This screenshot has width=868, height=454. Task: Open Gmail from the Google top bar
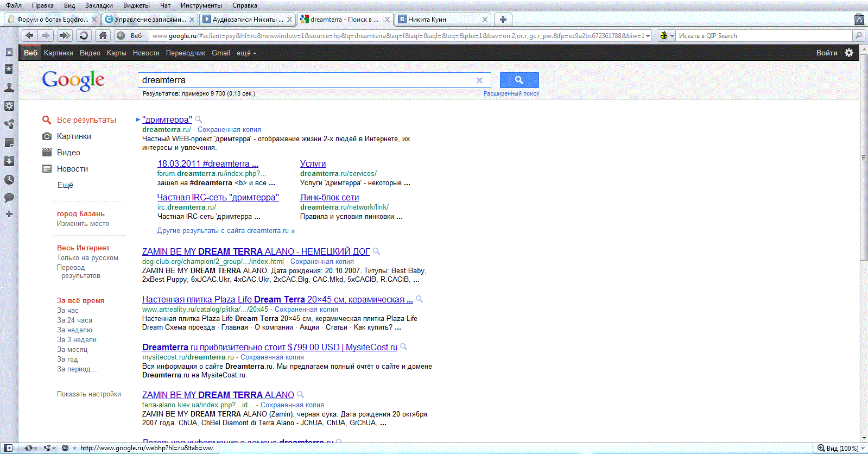[221, 53]
